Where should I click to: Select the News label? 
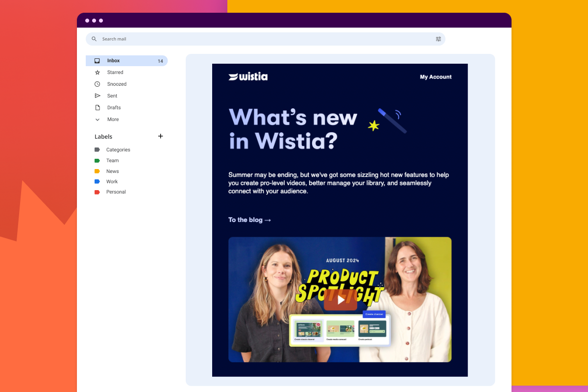pos(112,171)
